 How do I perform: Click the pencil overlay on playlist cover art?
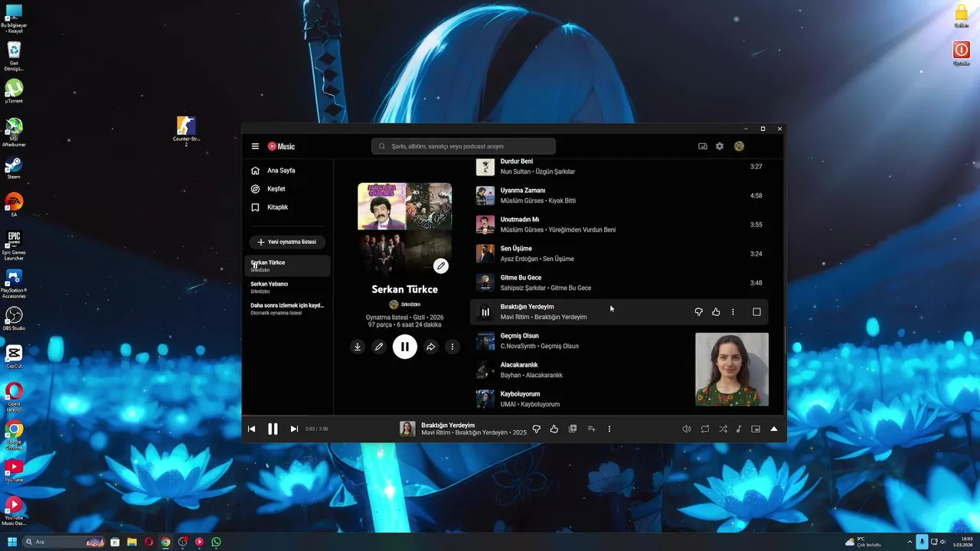tap(440, 266)
